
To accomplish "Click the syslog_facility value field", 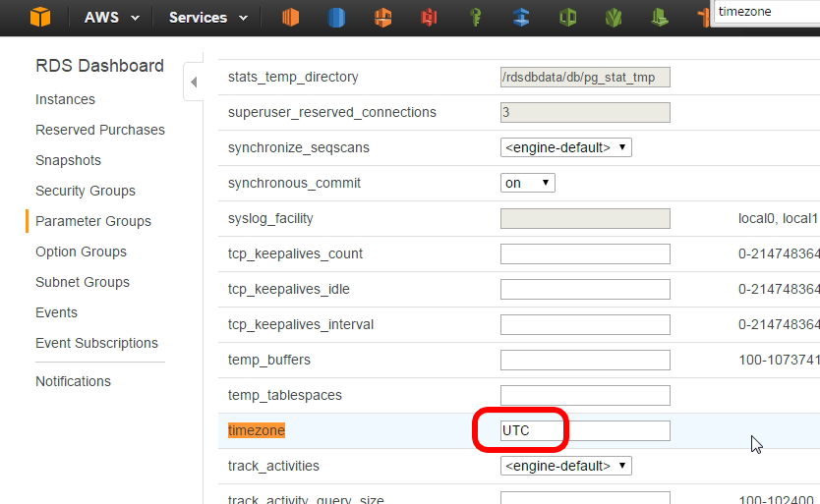I will [x=585, y=218].
